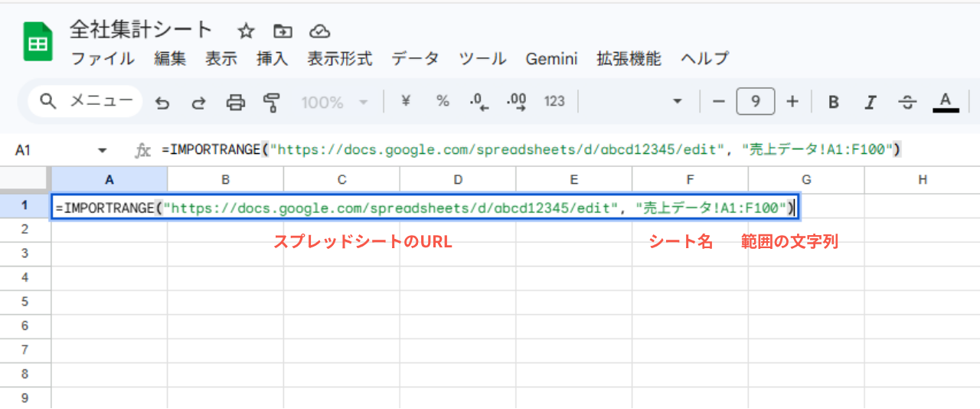Select column H header
Image resolution: width=980 pixels, height=409 pixels.
pos(923,180)
